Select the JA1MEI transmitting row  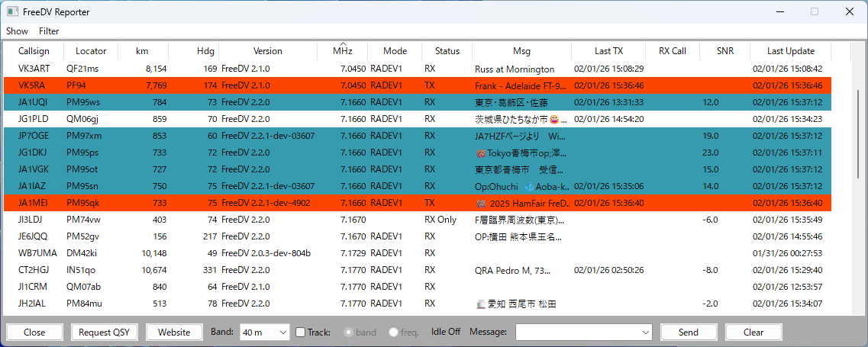[418, 203]
